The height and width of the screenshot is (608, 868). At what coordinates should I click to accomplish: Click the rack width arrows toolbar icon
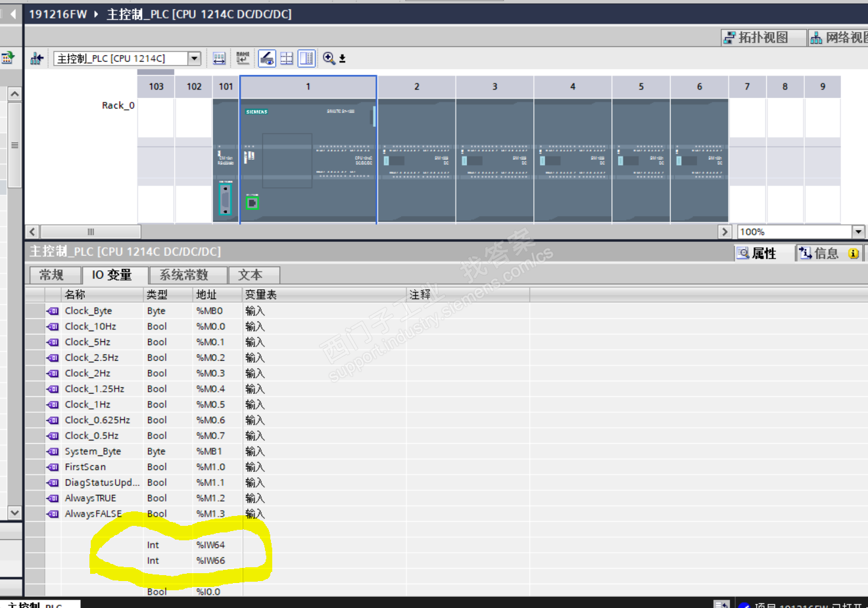pyautogui.click(x=219, y=58)
